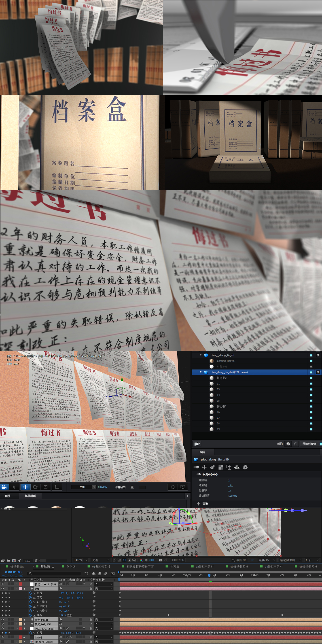Select the axis anchor tool in Element toolbar
The width and height of the screenshot is (322, 644).
(57, 487)
